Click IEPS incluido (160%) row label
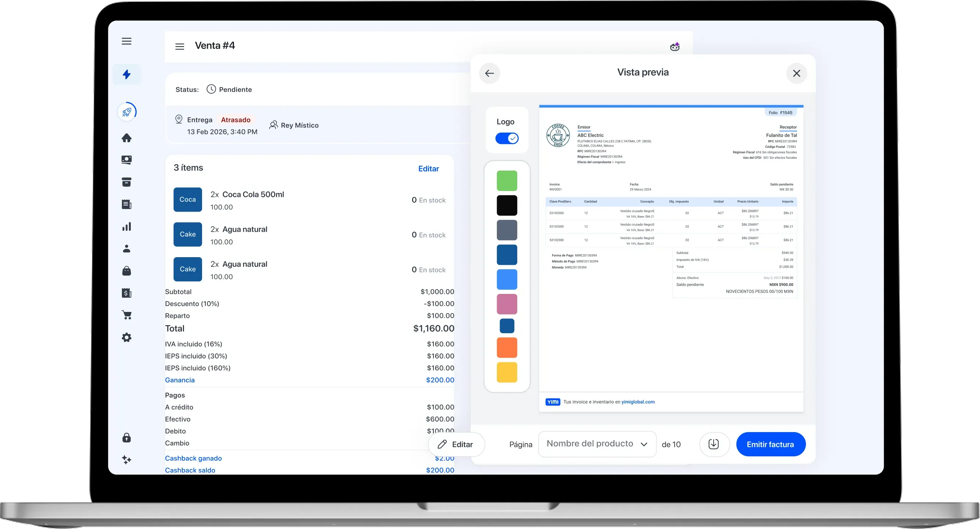 pyautogui.click(x=198, y=368)
